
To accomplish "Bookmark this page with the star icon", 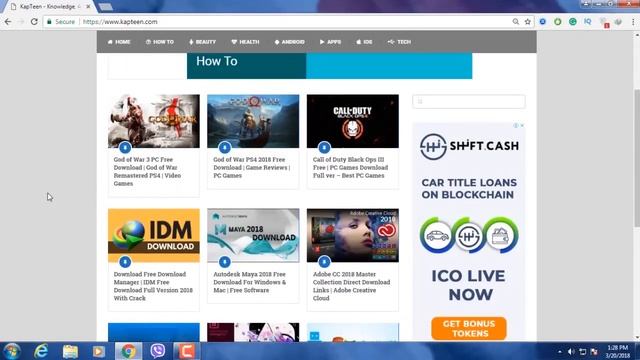I will pyautogui.click(x=528, y=22).
